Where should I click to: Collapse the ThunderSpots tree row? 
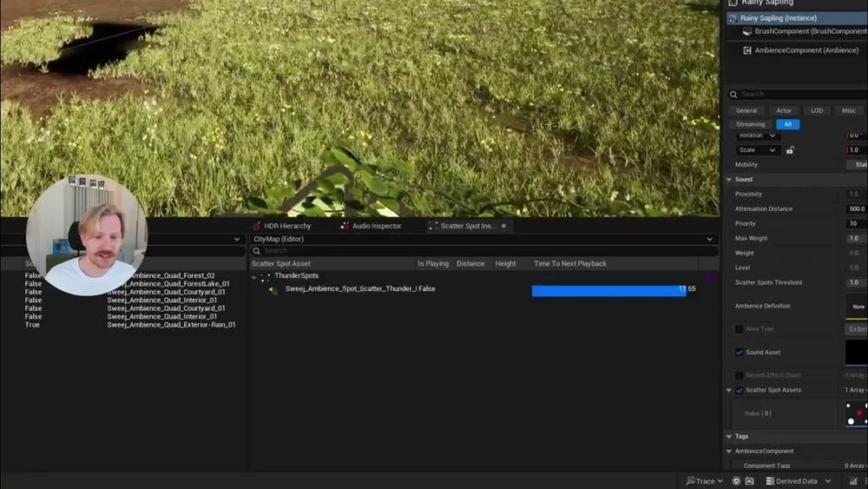pyautogui.click(x=254, y=276)
